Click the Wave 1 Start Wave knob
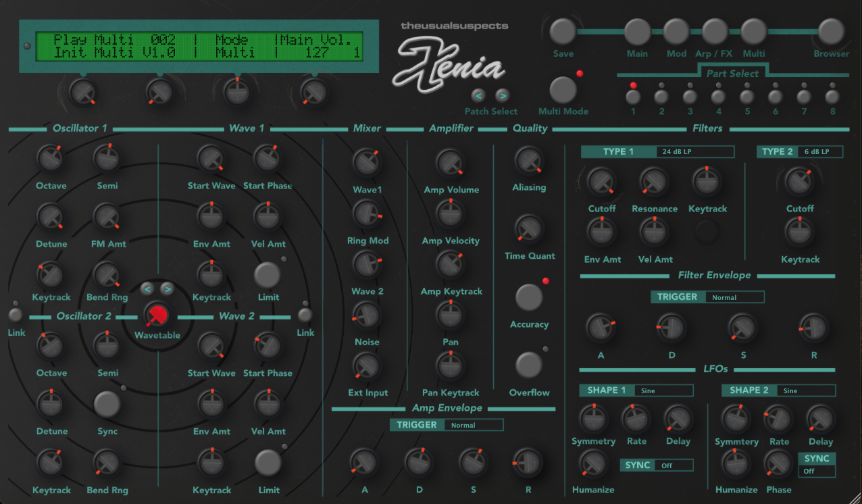862x504 pixels. coord(211,158)
